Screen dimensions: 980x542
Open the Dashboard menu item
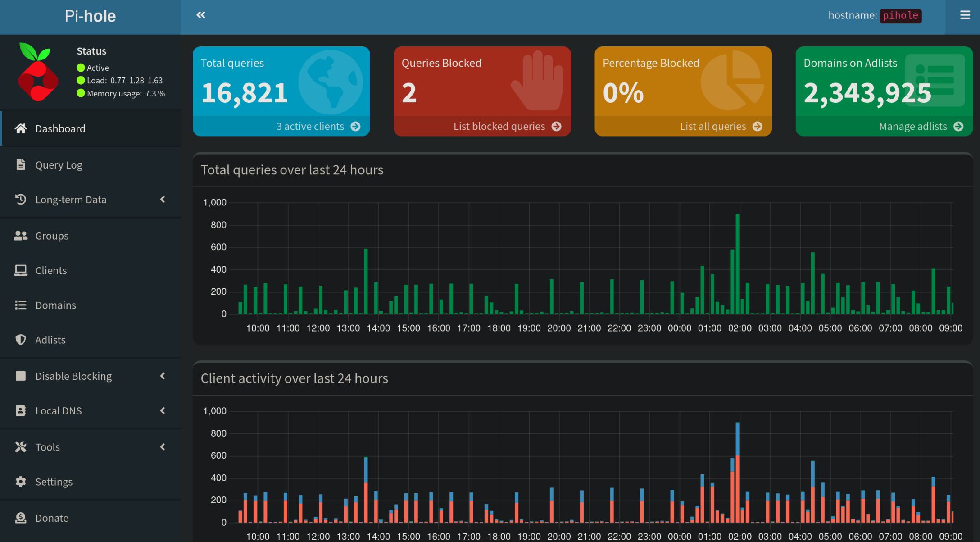[x=91, y=128]
